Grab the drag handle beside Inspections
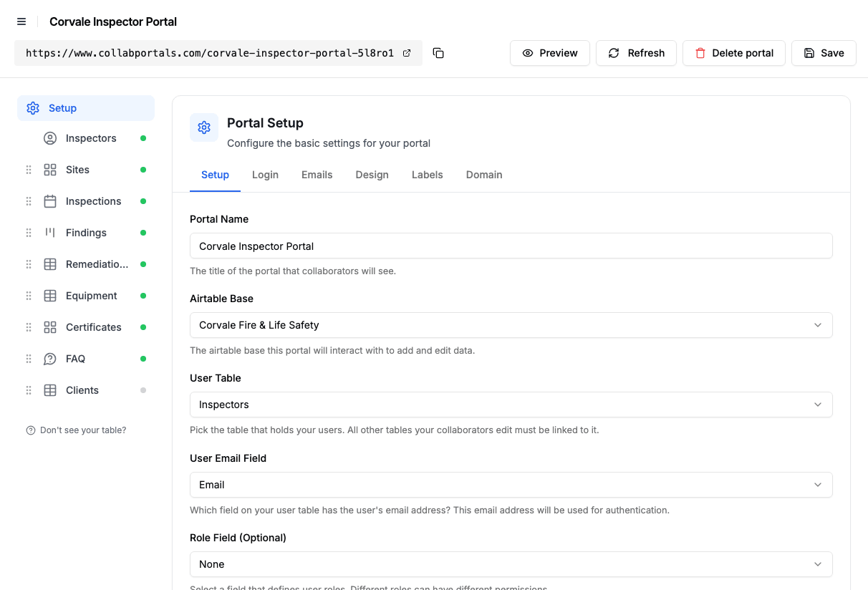 pos(29,201)
